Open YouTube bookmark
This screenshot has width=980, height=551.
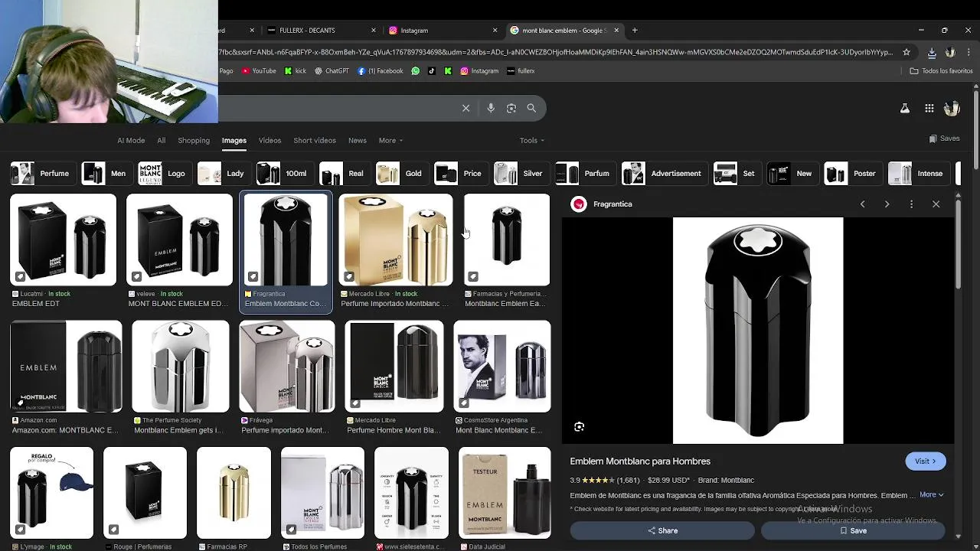tap(259, 70)
